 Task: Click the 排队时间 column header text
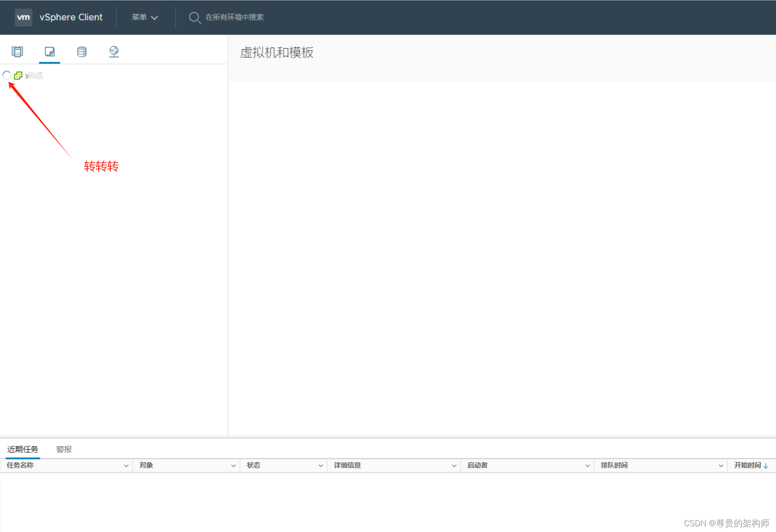pyautogui.click(x=614, y=465)
